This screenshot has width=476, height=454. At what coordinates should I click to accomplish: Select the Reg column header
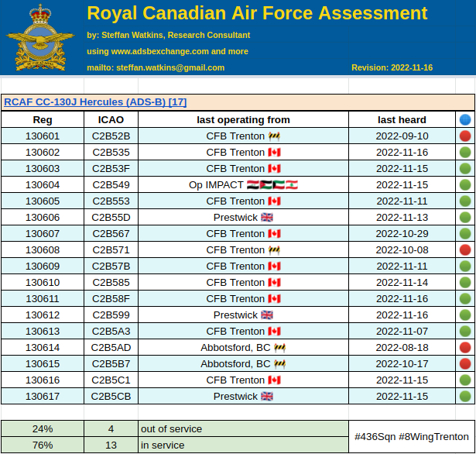pos(43,120)
